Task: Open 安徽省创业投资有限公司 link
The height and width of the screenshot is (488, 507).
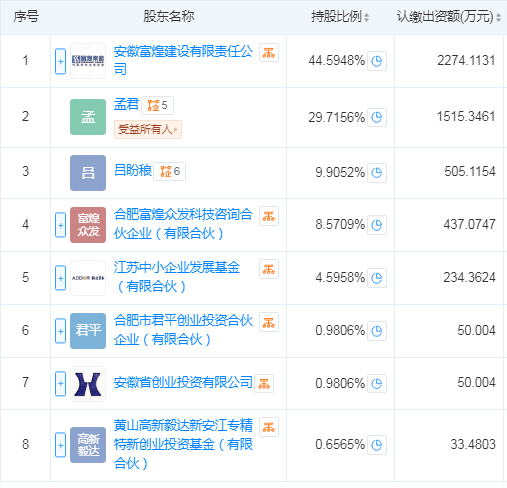Action: click(x=183, y=382)
